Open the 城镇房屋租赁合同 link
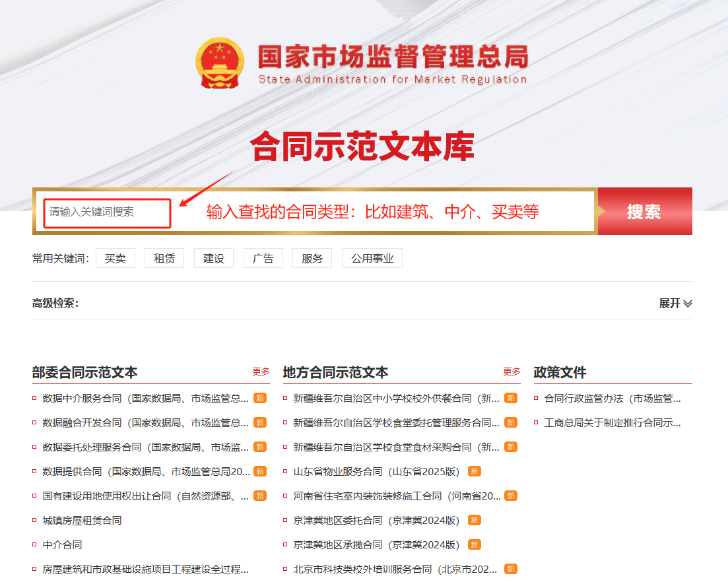Image resolution: width=728 pixels, height=588 pixels. 82,520
